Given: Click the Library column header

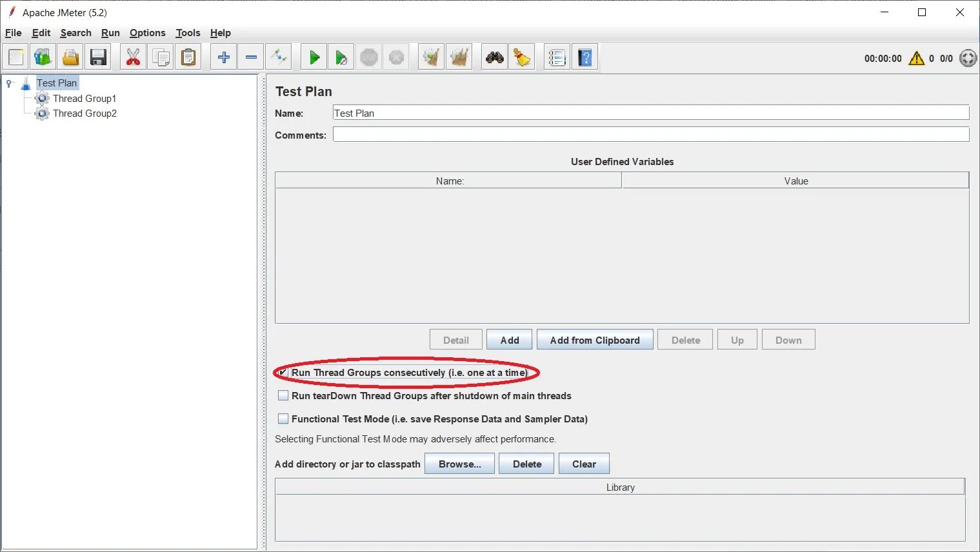Looking at the screenshot, I should point(620,487).
